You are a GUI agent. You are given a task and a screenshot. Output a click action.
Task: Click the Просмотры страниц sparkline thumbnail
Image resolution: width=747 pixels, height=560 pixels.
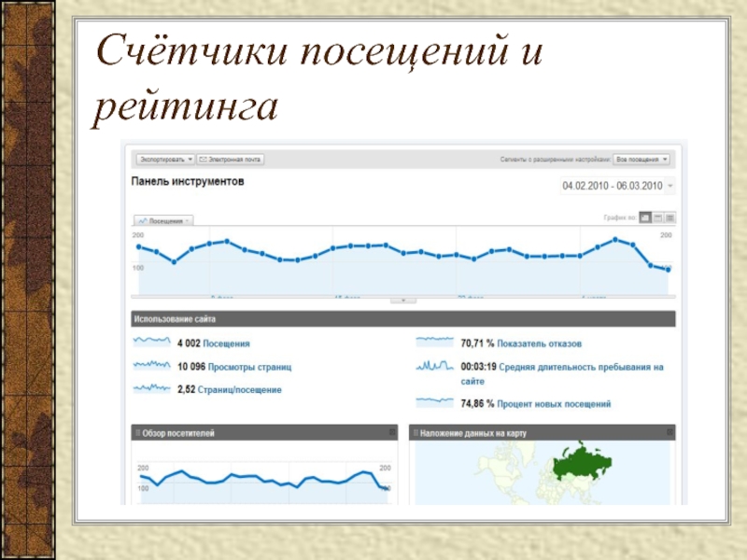(152, 365)
